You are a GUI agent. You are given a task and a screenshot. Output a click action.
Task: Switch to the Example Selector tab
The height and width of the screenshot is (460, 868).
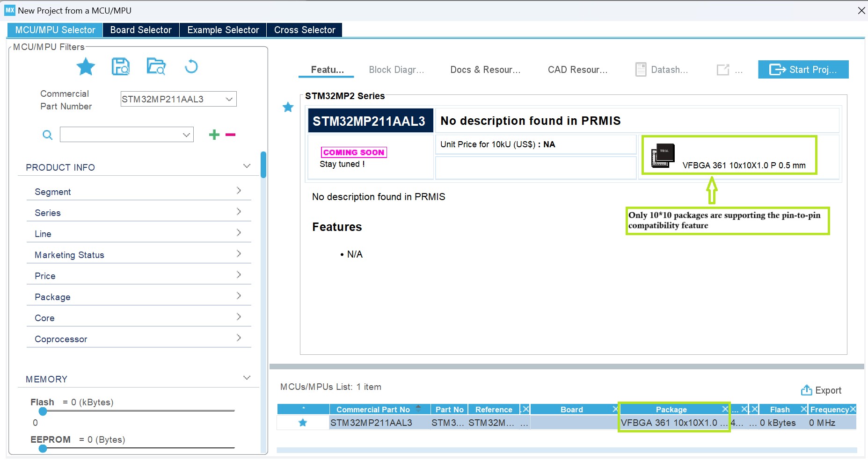tap(223, 30)
